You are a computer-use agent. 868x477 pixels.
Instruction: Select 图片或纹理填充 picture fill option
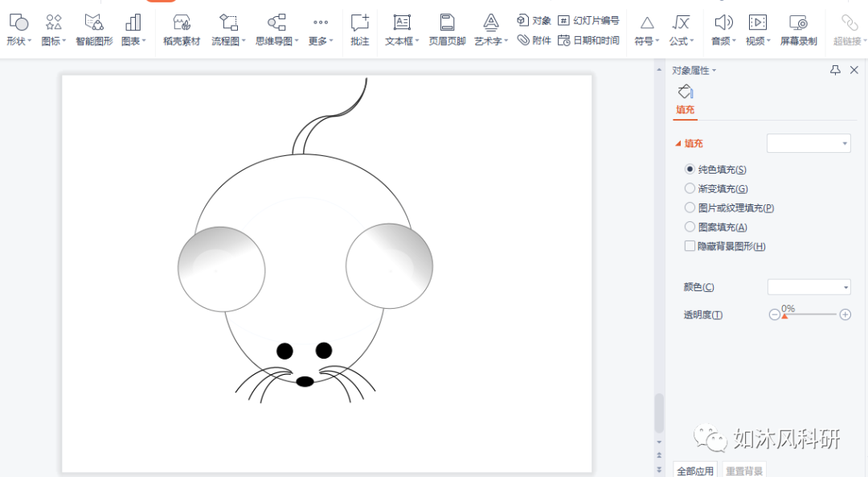pyautogui.click(x=729, y=208)
